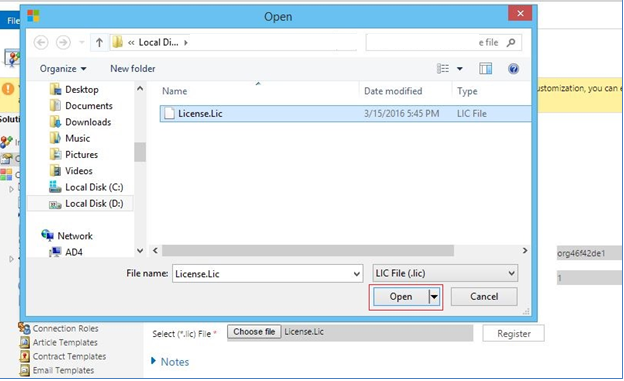Open Connection Roles in background sidebar
Viewport: 624px width, 381px height.
tap(65, 328)
